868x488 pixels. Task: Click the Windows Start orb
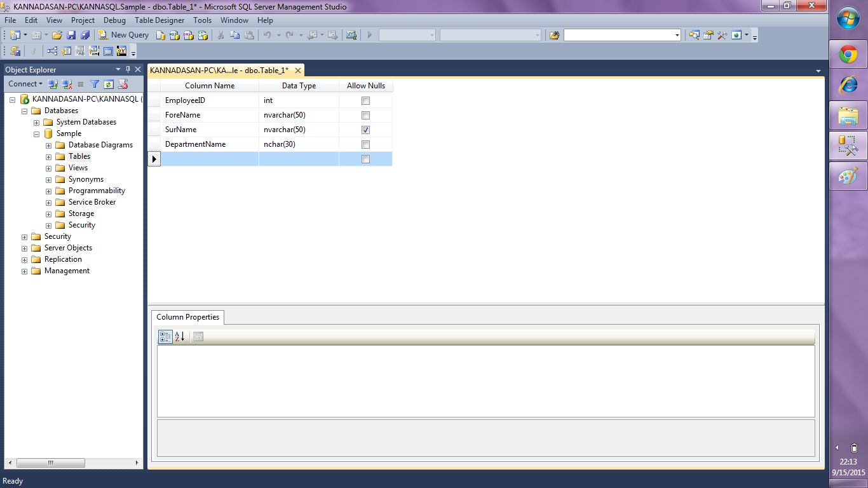tap(848, 18)
